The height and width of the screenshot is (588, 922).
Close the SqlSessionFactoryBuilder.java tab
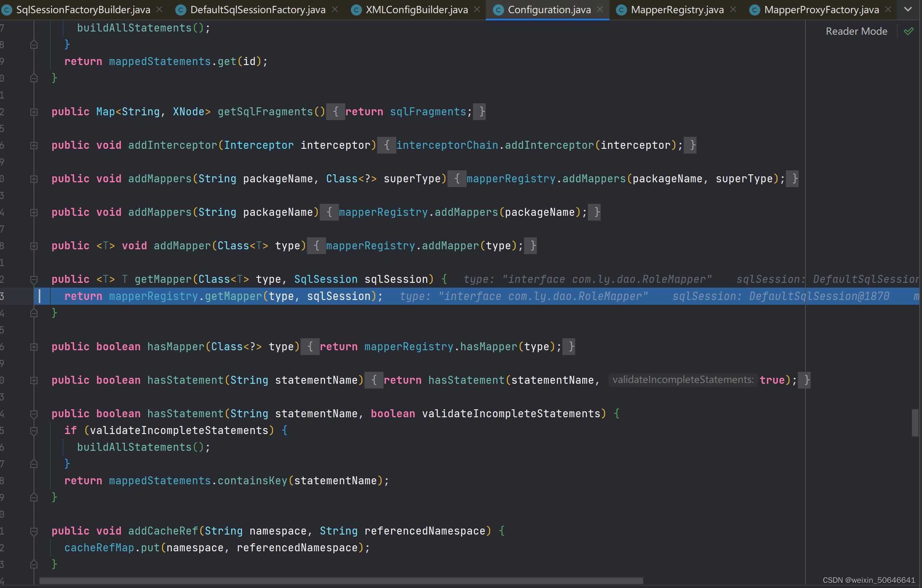click(x=159, y=9)
